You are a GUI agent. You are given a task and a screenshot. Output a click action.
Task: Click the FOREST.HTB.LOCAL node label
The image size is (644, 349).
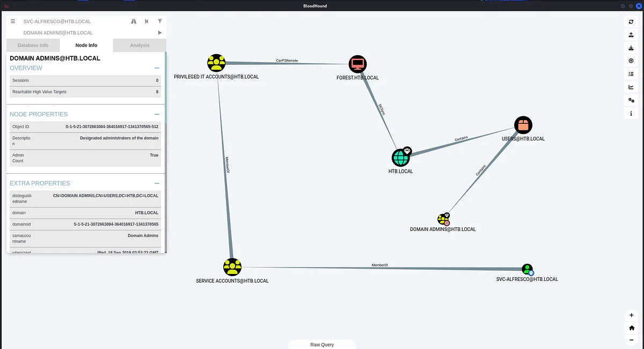[x=357, y=78]
